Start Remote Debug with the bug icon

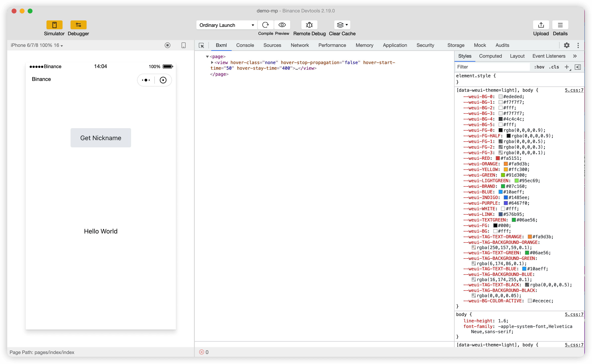309,25
